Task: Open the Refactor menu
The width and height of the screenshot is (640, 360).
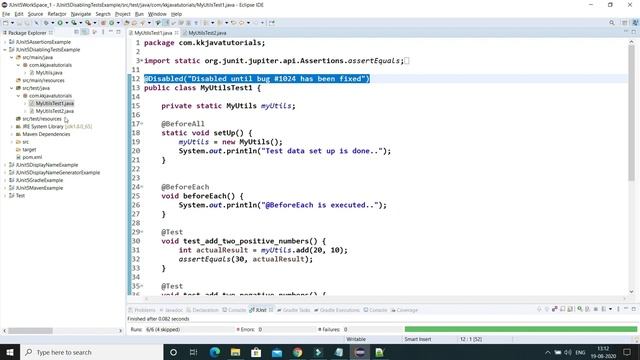Action: click(57, 14)
